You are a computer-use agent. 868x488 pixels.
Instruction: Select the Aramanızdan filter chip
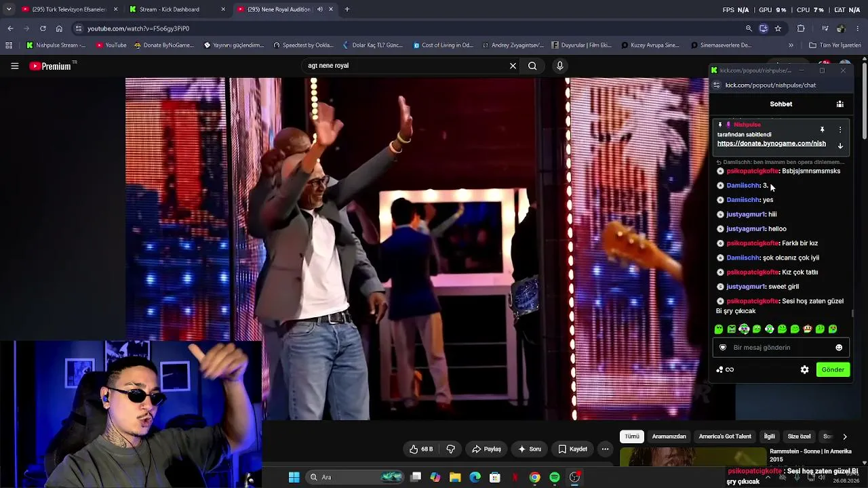[669, 436]
